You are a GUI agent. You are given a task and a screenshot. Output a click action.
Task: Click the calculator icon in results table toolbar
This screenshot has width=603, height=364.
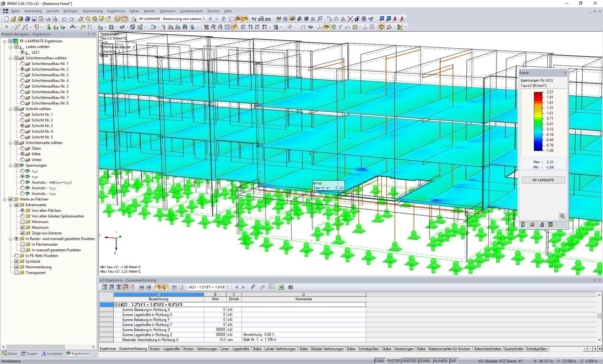coord(291,287)
